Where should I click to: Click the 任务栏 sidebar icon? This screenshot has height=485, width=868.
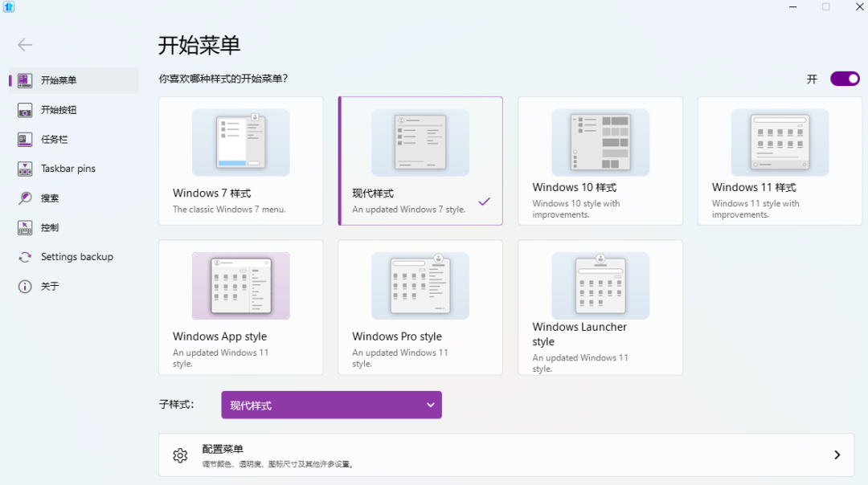[25, 140]
